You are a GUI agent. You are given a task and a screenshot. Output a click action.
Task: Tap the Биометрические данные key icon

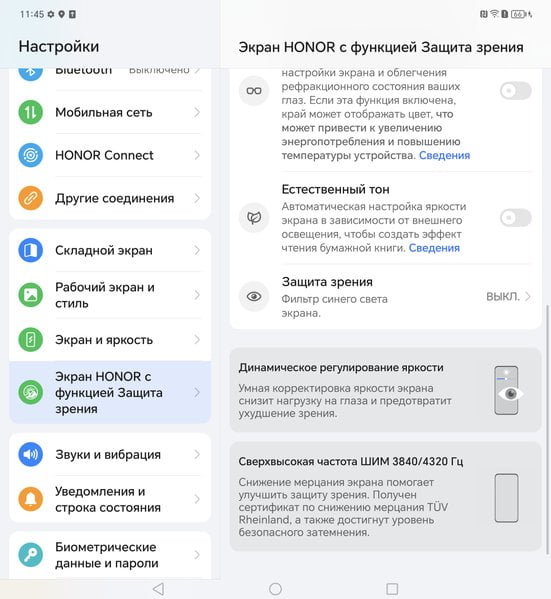(31, 555)
